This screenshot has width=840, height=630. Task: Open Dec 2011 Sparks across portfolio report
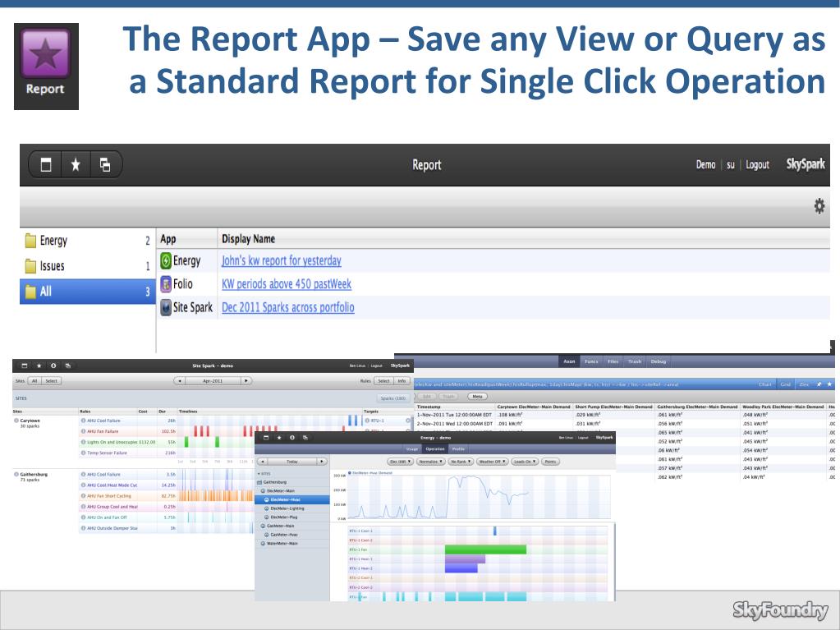pos(288,307)
